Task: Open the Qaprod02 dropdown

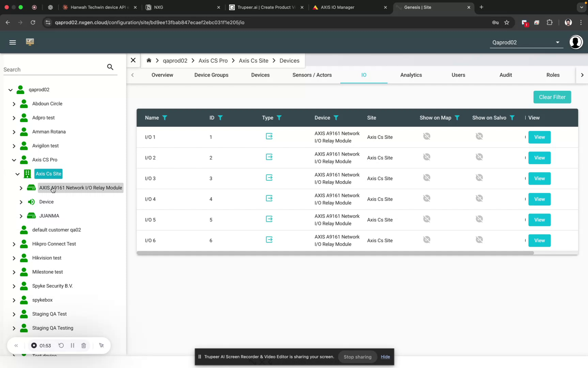Action: pos(558,42)
